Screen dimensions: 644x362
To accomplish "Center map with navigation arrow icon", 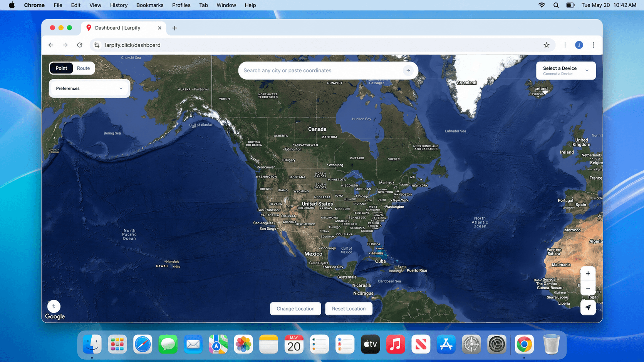I will [x=588, y=307].
